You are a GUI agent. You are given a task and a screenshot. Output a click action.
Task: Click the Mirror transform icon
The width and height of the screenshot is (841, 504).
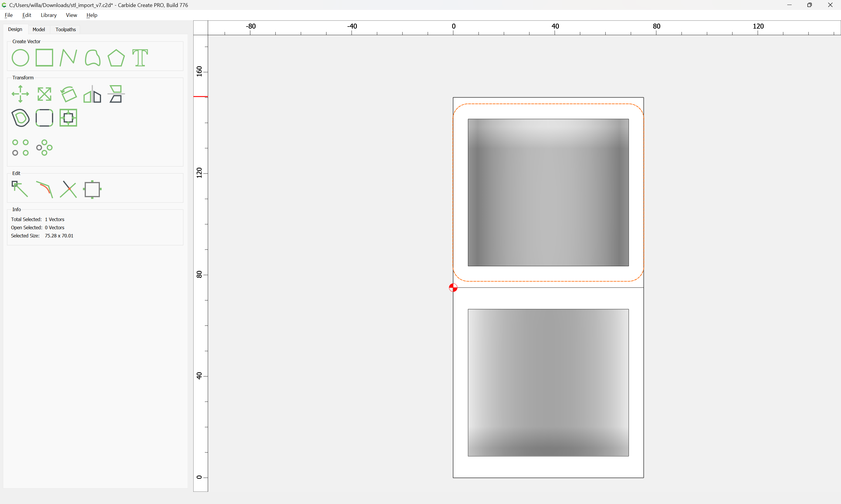[x=92, y=94]
